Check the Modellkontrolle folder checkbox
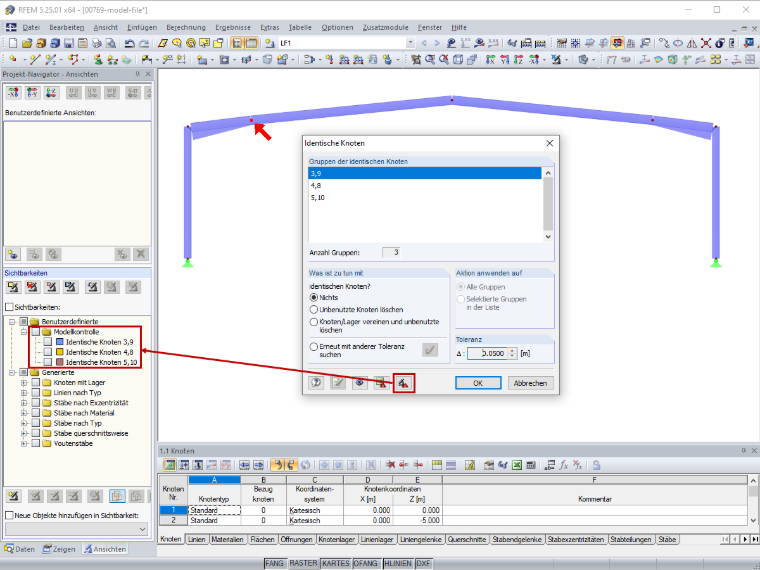 click(35, 332)
